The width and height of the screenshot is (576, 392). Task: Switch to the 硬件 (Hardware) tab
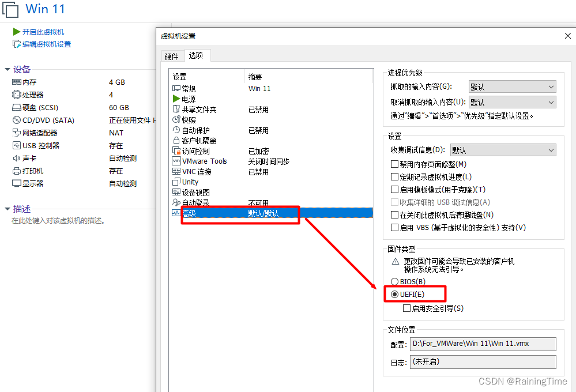click(172, 56)
